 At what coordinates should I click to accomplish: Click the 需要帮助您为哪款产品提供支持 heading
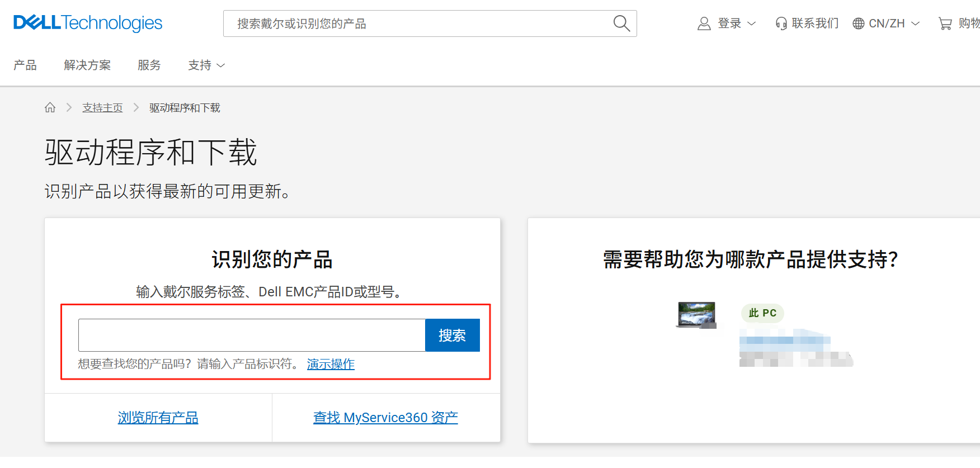coord(750,259)
